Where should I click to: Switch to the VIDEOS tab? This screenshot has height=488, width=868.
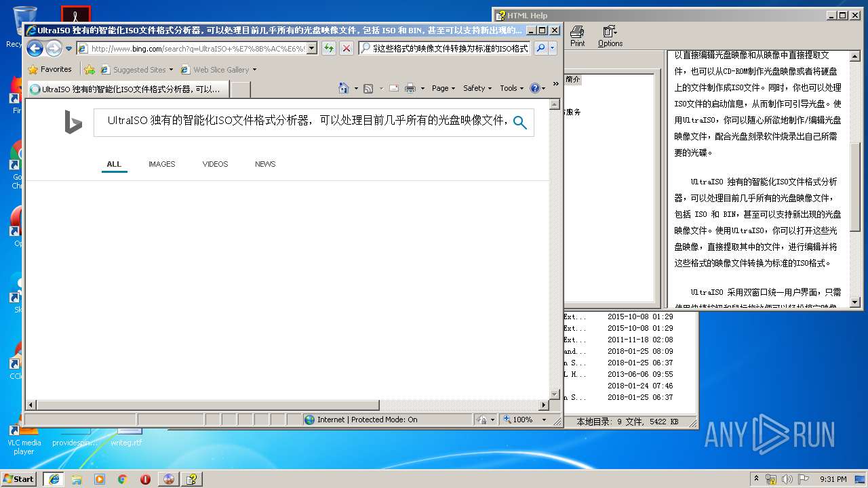point(215,164)
